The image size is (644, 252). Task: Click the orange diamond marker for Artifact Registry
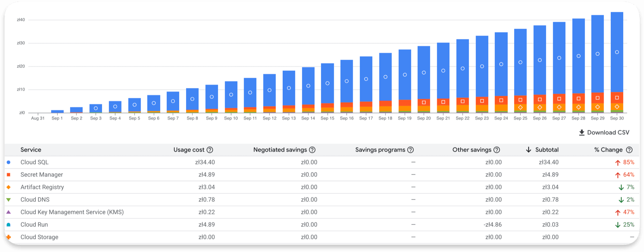point(9,187)
